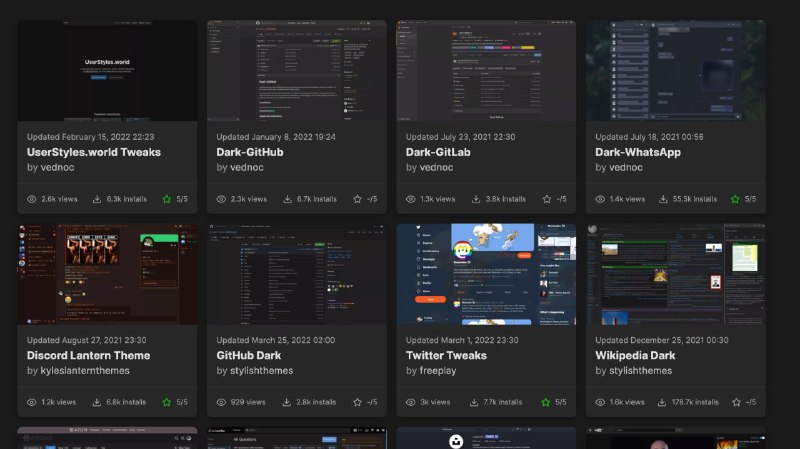Click 'Updated January 8, 2022 19:24' text
This screenshot has height=449, width=800.
(276, 137)
